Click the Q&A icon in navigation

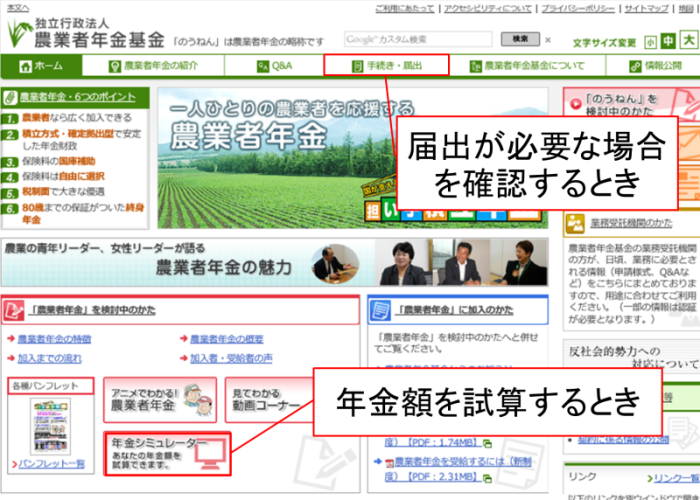point(263,67)
